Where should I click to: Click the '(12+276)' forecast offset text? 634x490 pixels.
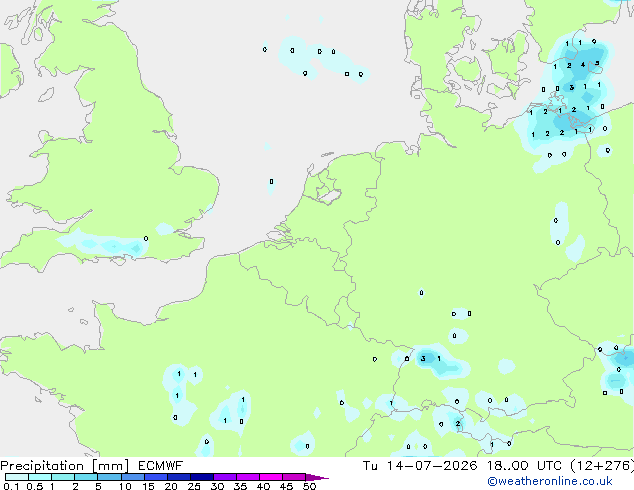pyautogui.click(x=602, y=466)
